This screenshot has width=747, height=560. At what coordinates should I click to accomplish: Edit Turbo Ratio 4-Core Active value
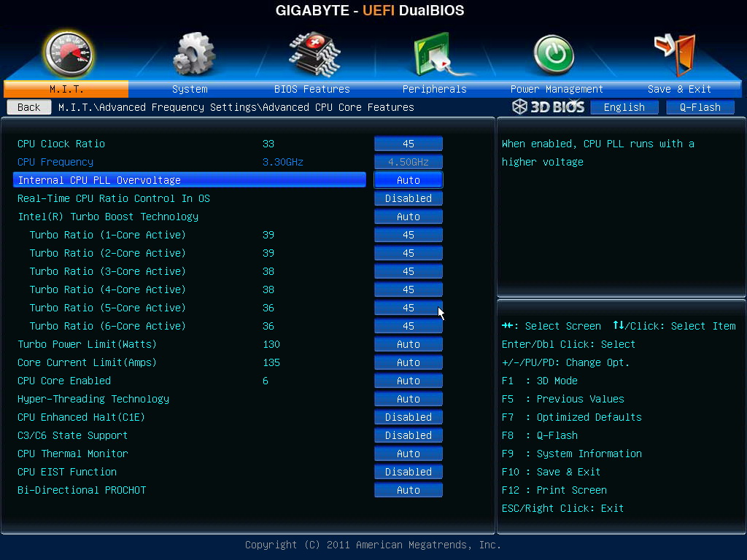409,289
